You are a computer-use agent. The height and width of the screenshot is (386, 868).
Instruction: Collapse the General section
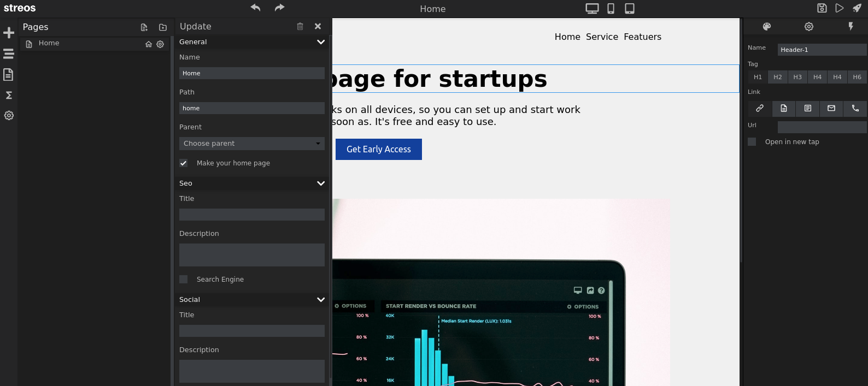pos(321,42)
